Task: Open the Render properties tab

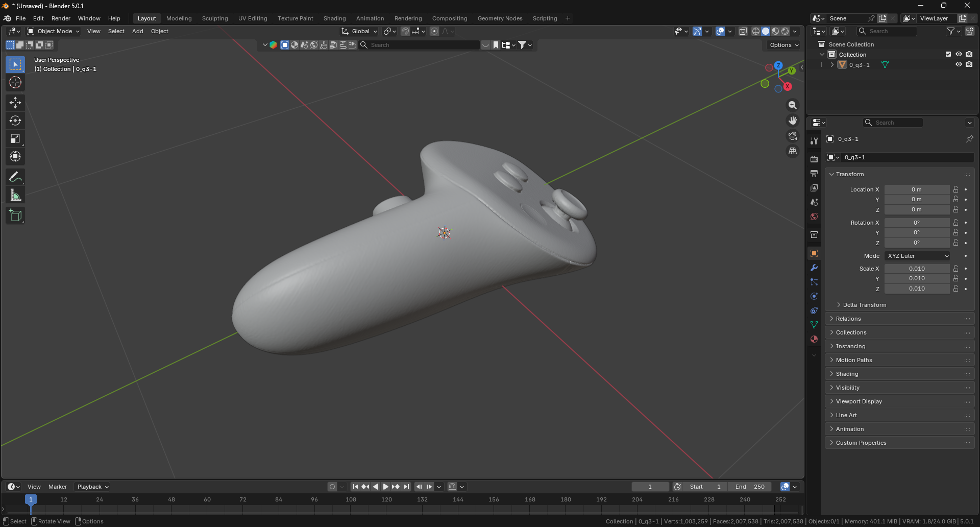Action: [x=814, y=159]
